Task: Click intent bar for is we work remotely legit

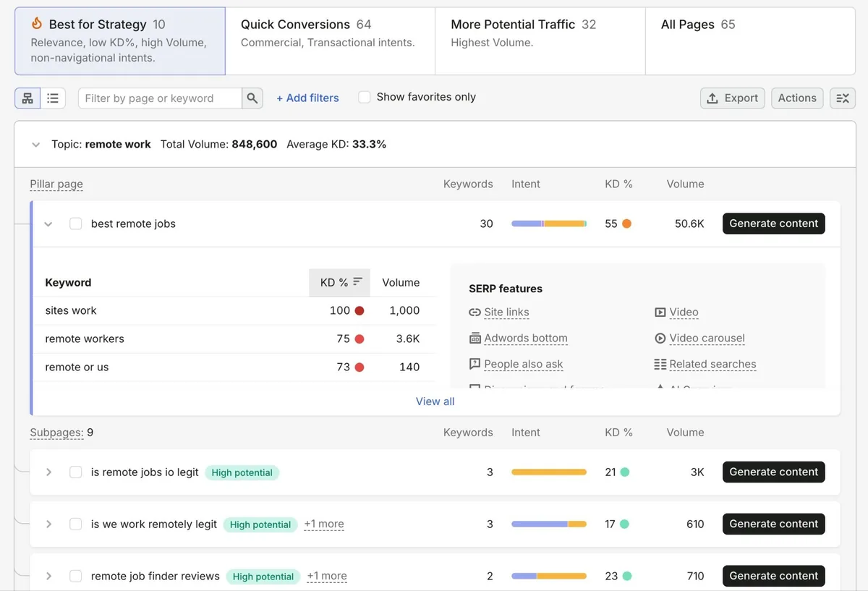Action: pos(549,524)
